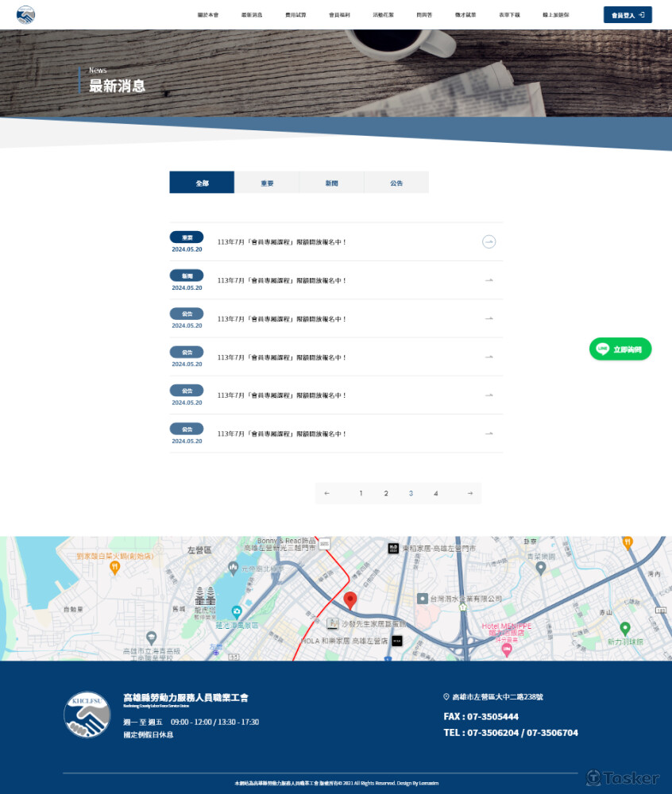
Task: Go to the next page with right arrow
Action: coord(469,493)
